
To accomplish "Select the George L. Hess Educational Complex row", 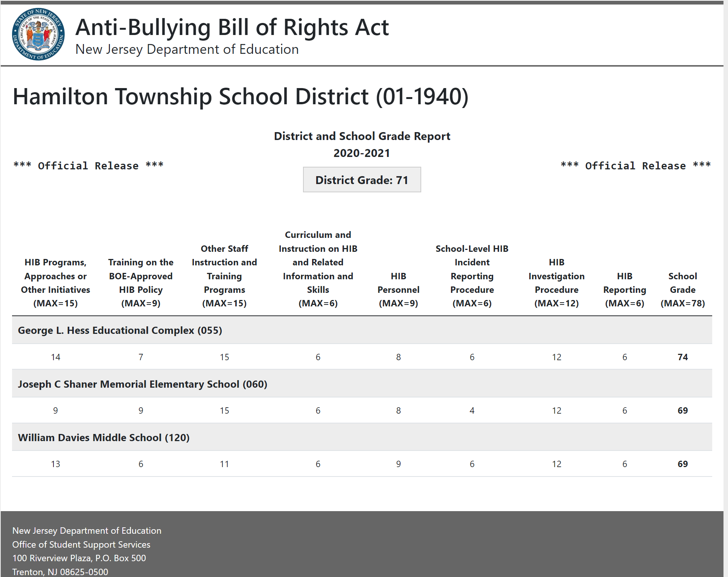I will (x=120, y=330).
